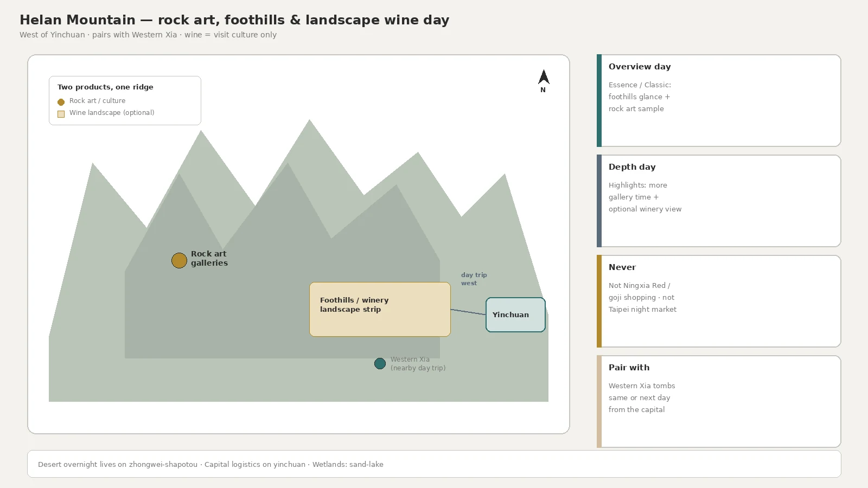Click the Western Xia teal circle marker
Viewport: 868px width, 488px height.
[x=380, y=363]
